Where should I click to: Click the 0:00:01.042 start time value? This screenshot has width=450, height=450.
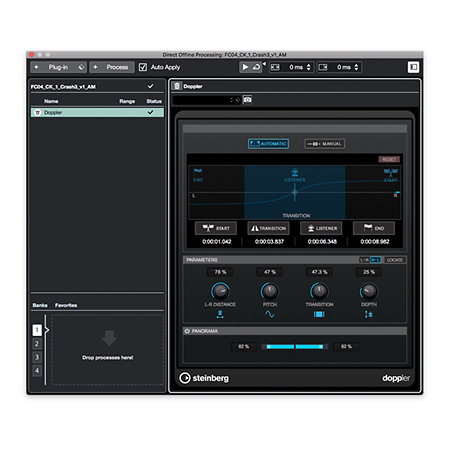click(217, 242)
